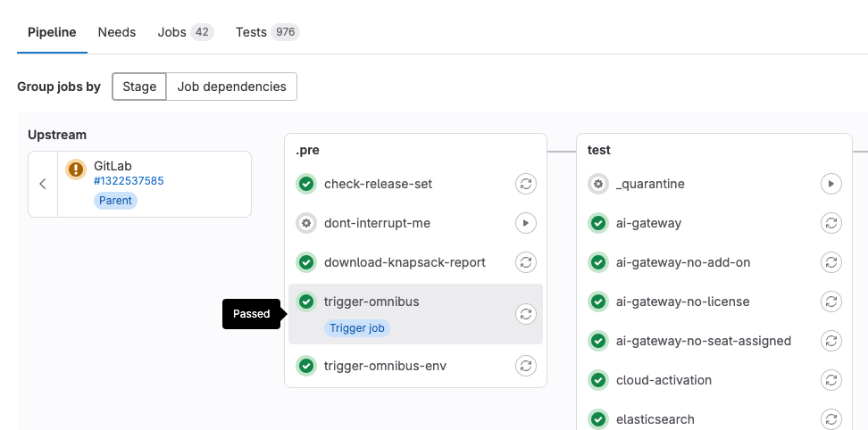Click the Trigger job badge
The width and height of the screenshot is (868, 430).
tap(357, 328)
